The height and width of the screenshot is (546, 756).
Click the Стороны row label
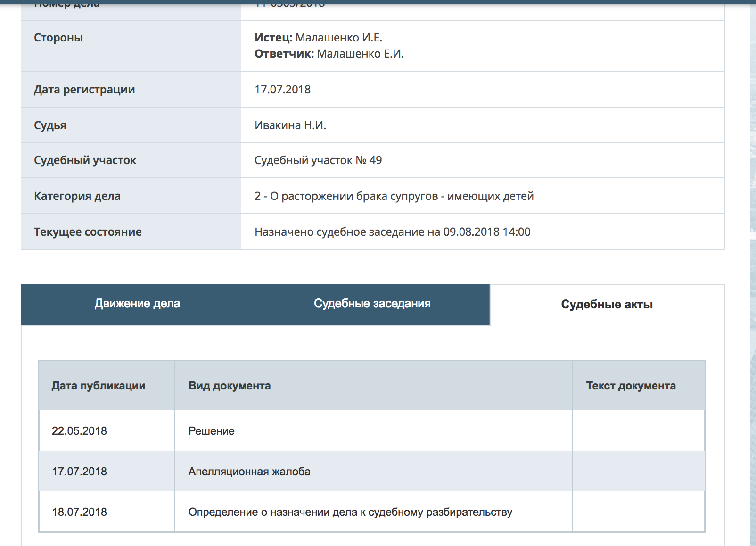point(58,38)
